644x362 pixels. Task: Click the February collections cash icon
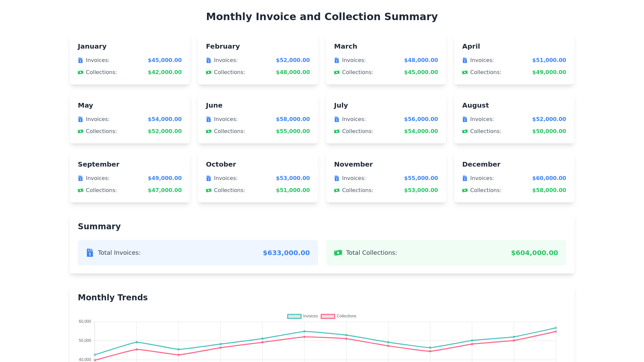pos(208,72)
